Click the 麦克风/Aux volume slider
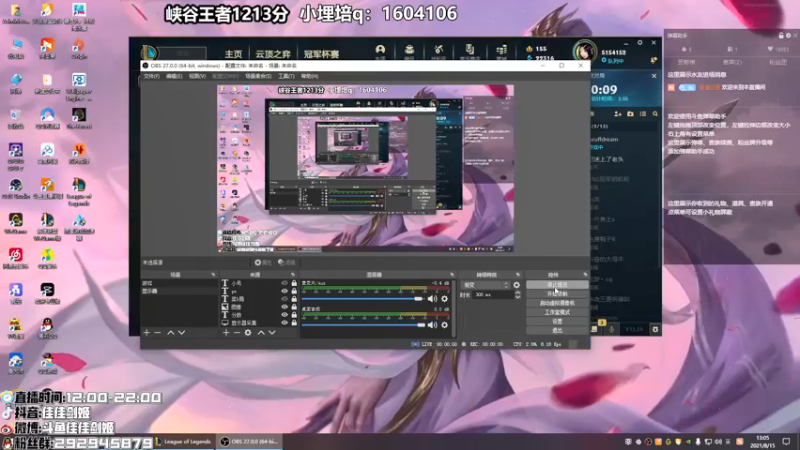 (x=363, y=299)
